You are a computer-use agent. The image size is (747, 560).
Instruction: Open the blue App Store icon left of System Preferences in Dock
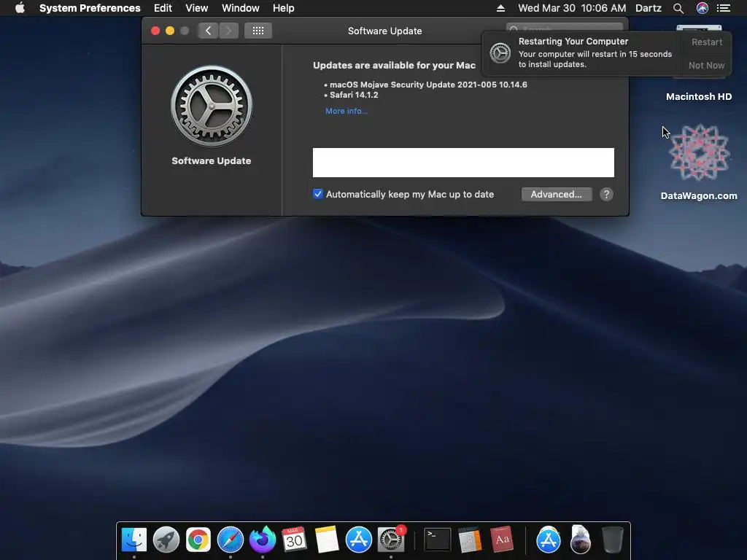pos(358,540)
